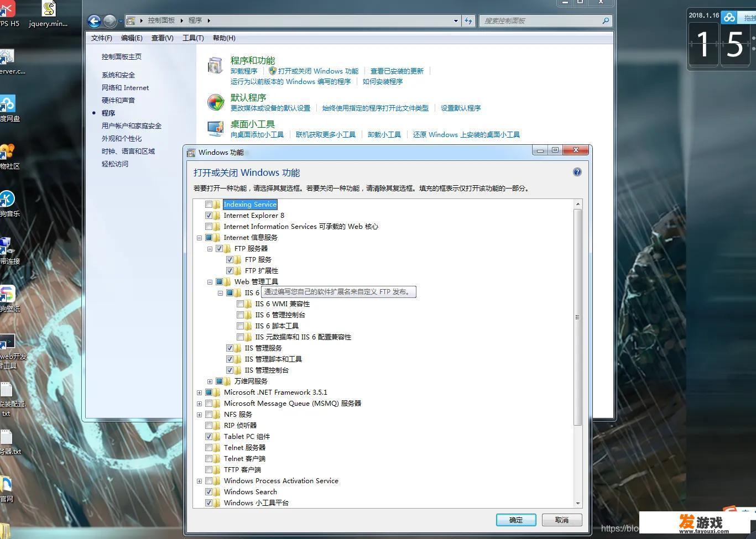The image size is (756, 539).
Task: Open 控制面板主页 in the sidebar
Action: click(122, 57)
